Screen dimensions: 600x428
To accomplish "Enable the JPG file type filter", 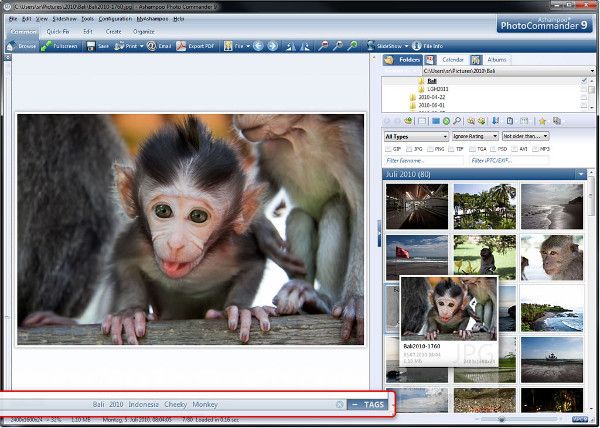I will coord(411,149).
